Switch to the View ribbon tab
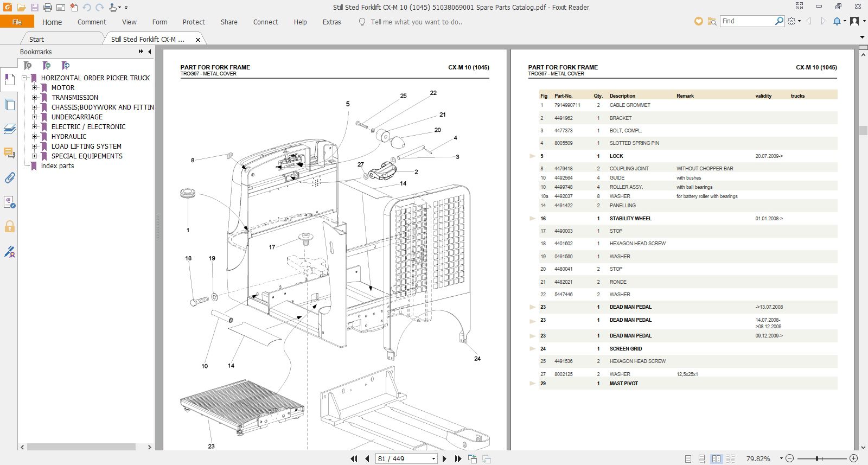The image size is (868, 465). (129, 22)
